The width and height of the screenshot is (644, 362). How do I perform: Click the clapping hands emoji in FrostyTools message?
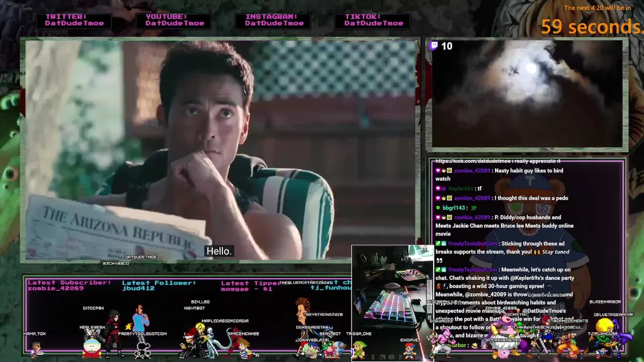tap(537, 252)
